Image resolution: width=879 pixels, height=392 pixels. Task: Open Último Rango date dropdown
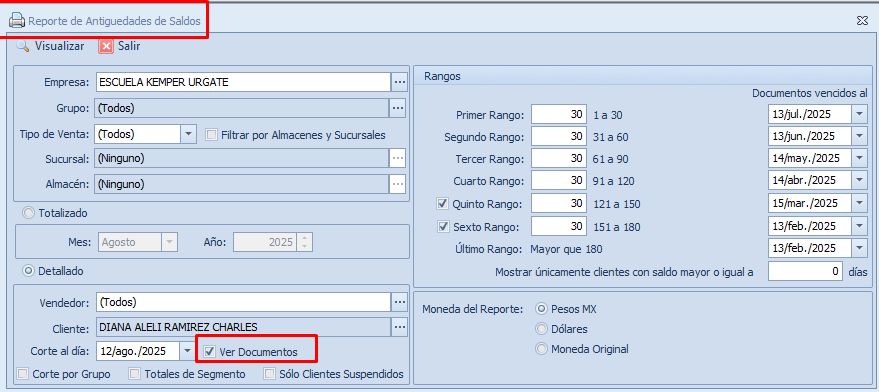click(x=859, y=248)
